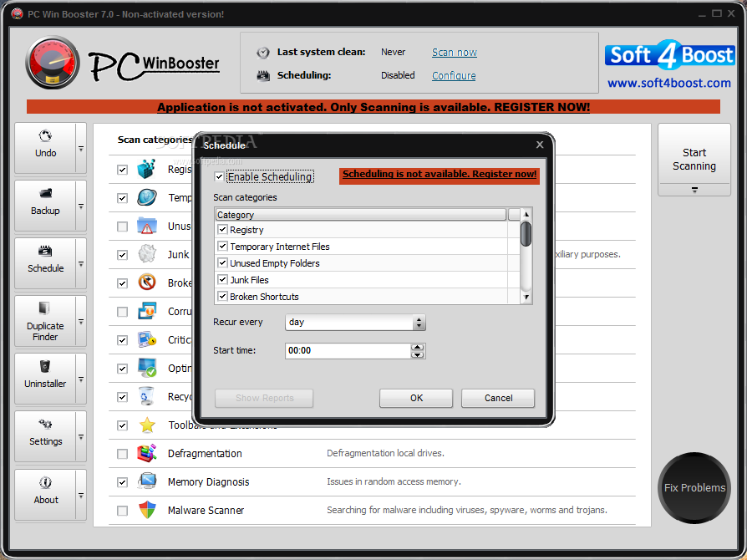Viewport: 747px width, 560px height.
Task: Uncheck the Memory Diagnosis checkbox
Action: coord(123,482)
